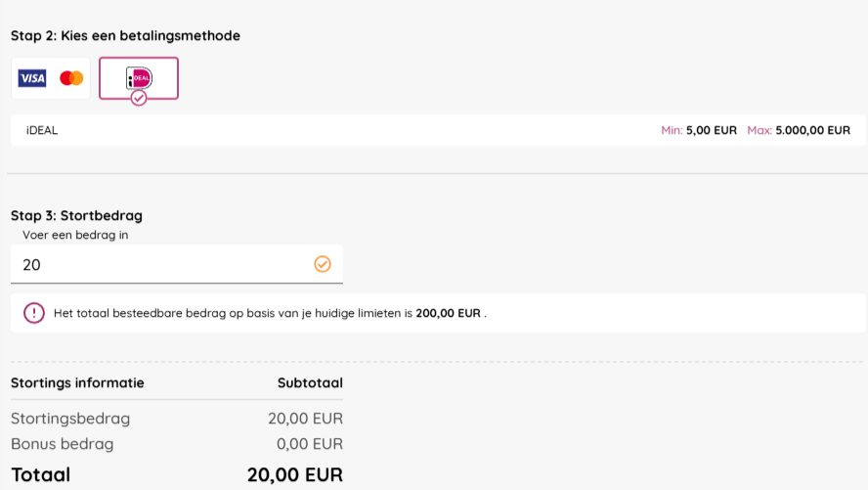Click the 200,00 EUR limit amount
Viewport: 868px width, 490px height.
449,314
